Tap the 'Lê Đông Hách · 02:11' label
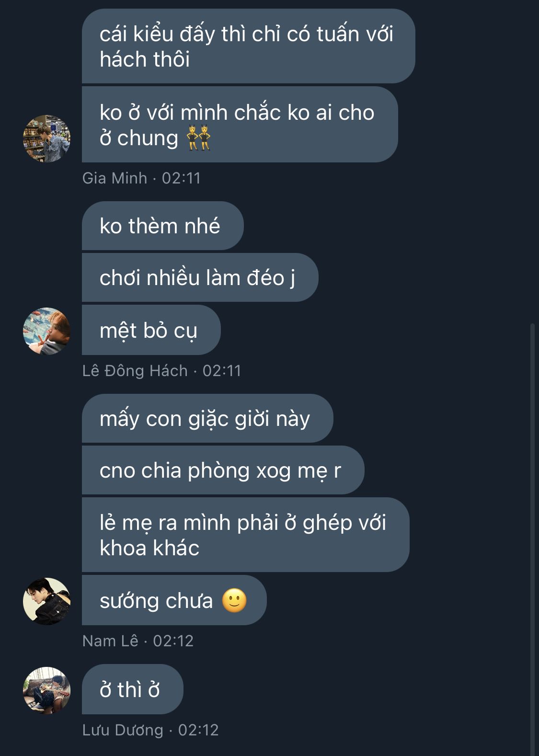The height and width of the screenshot is (756, 539). pyautogui.click(x=161, y=371)
